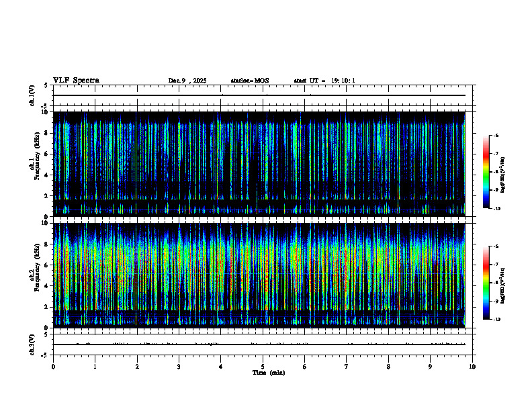Click the "-10" label on ch.2 color bar

(497, 320)
